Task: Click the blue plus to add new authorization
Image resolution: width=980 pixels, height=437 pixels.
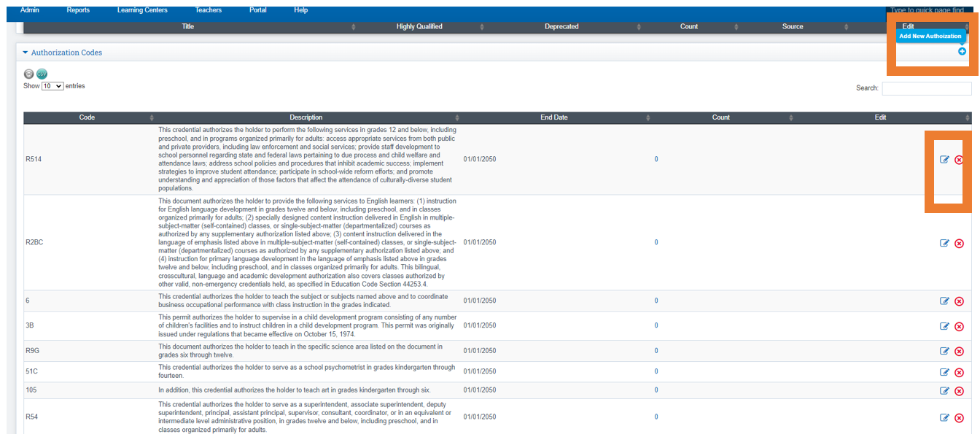Action: pyautogui.click(x=962, y=51)
